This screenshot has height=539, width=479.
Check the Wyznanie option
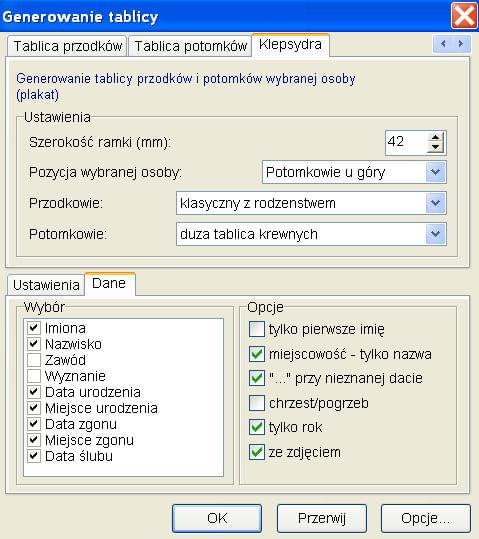click(34, 376)
